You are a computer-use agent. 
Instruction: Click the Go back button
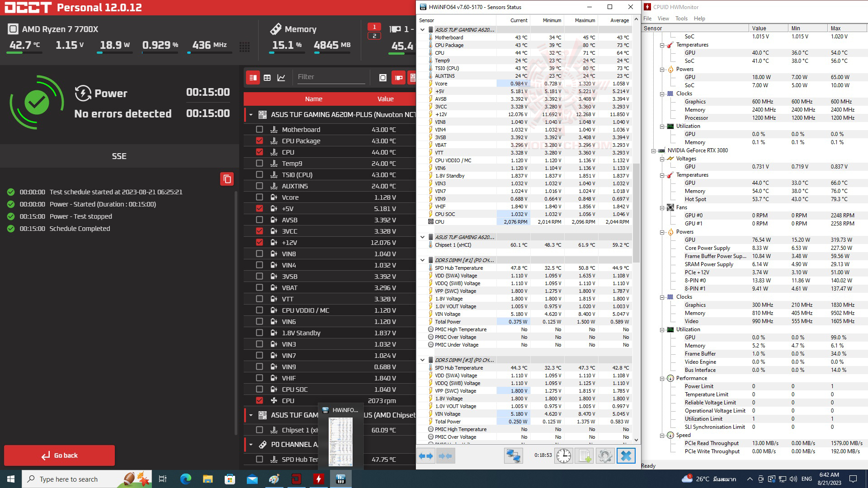(59, 455)
